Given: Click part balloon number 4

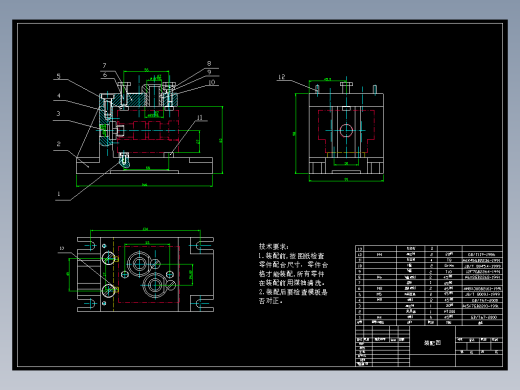Looking at the screenshot, I should pos(58,96).
